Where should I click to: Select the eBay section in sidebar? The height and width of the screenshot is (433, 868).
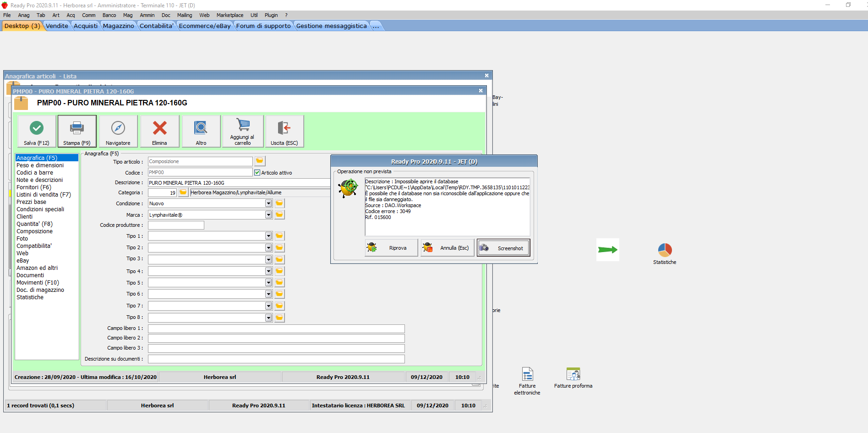[x=23, y=261]
